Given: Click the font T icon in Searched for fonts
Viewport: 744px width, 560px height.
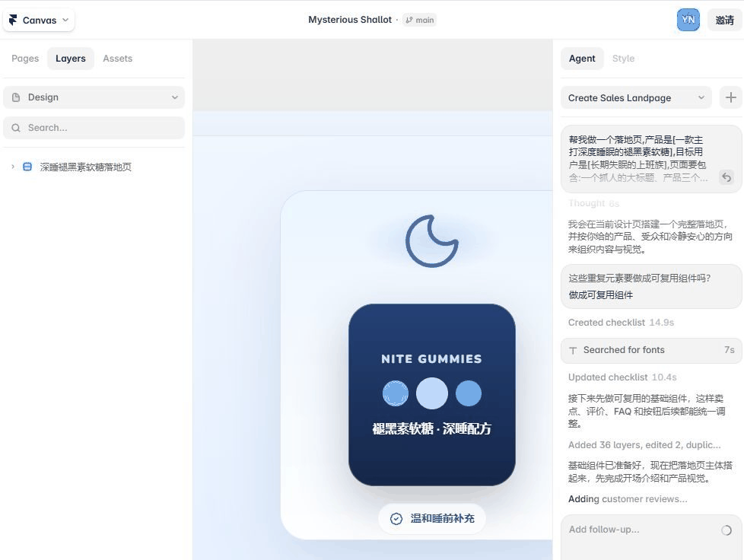Looking at the screenshot, I should tap(573, 350).
